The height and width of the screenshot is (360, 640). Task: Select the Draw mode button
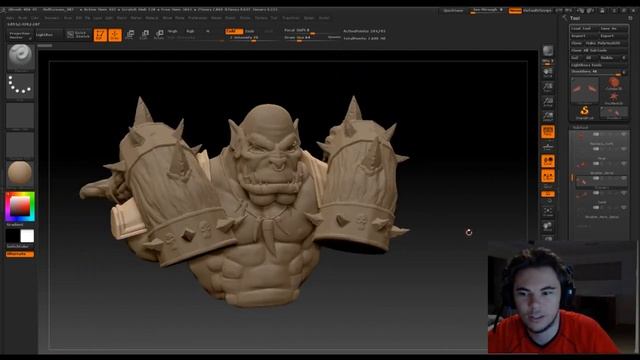pyautogui.click(x=115, y=35)
